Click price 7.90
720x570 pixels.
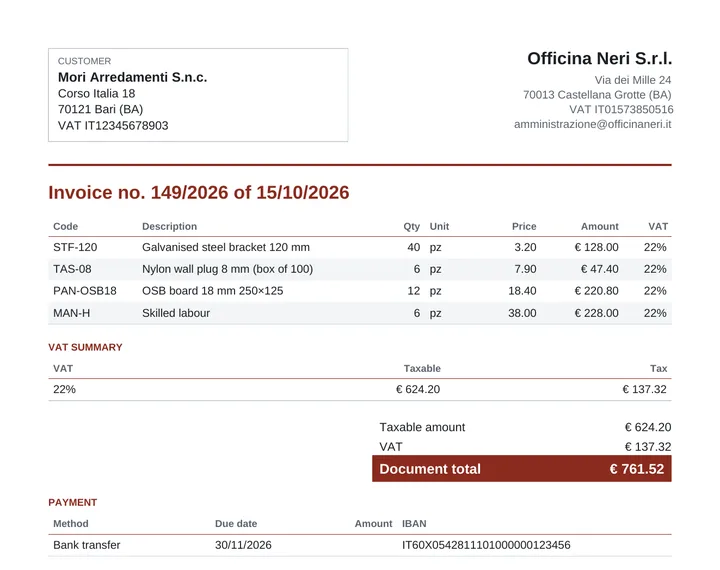click(525, 269)
